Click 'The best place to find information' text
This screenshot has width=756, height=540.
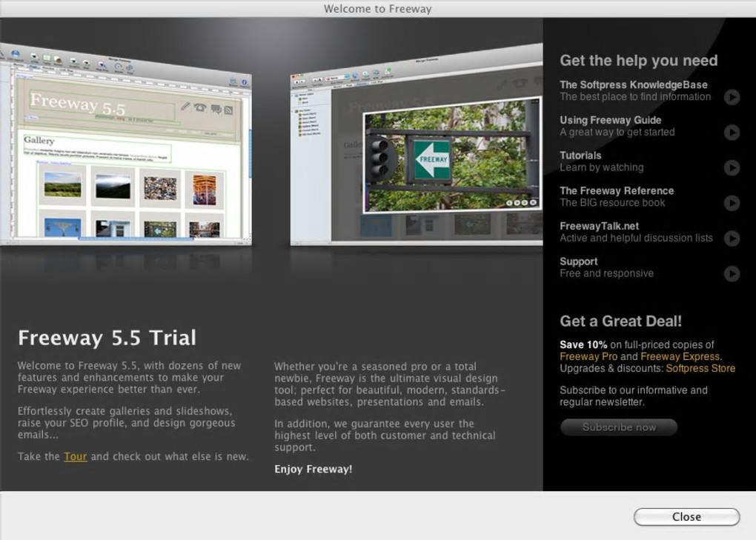click(x=635, y=97)
